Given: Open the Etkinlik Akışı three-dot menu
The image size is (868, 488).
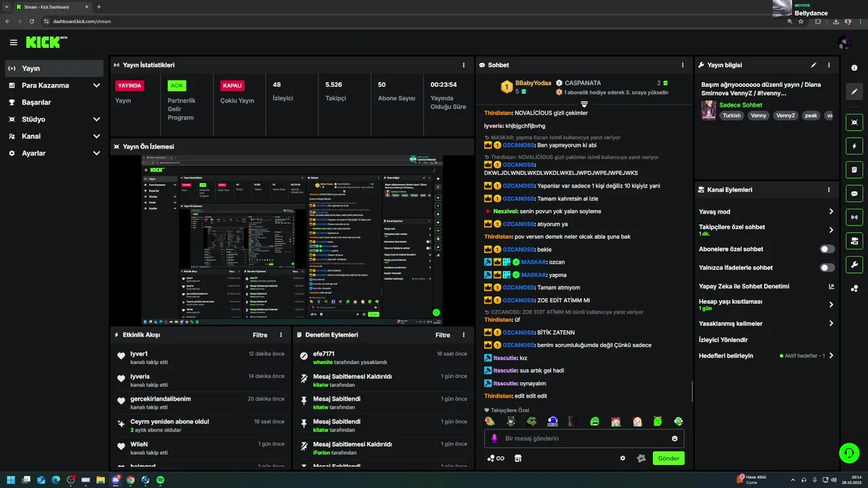Looking at the screenshot, I should pos(281,335).
